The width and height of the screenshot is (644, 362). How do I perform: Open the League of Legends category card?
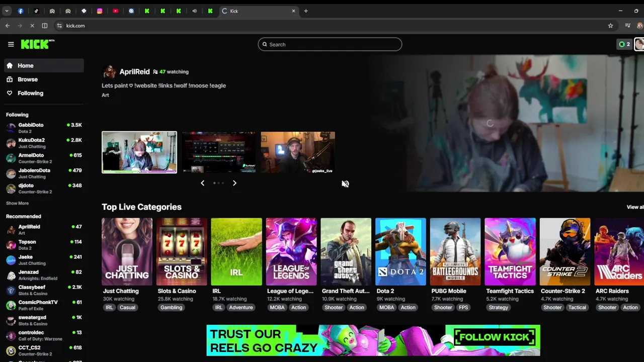(x=291, y=251)
